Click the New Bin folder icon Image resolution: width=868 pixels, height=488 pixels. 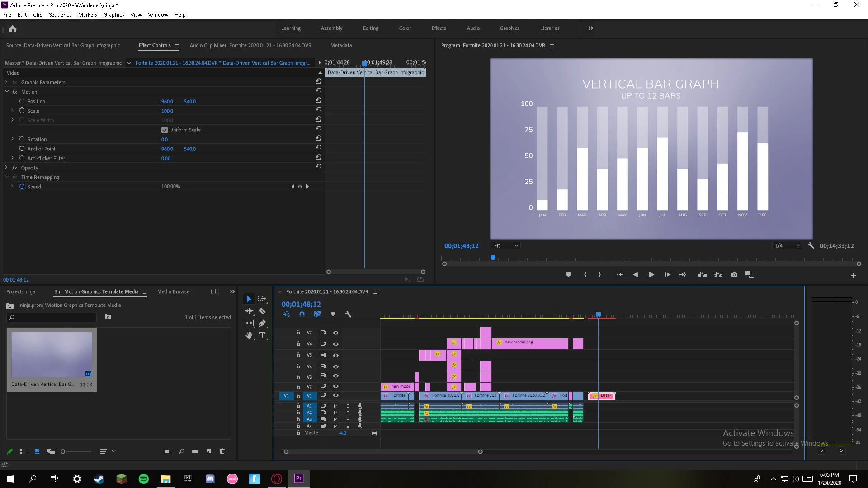pyautogui.click(x=195, y=451)
